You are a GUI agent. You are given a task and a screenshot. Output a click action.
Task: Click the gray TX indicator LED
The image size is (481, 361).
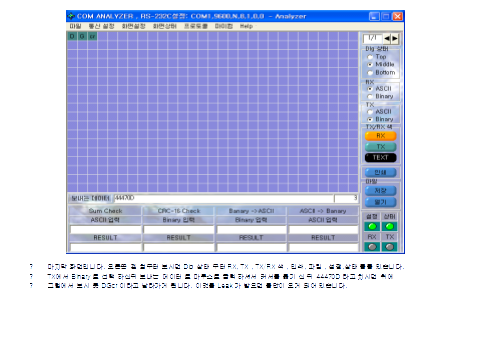389,247
